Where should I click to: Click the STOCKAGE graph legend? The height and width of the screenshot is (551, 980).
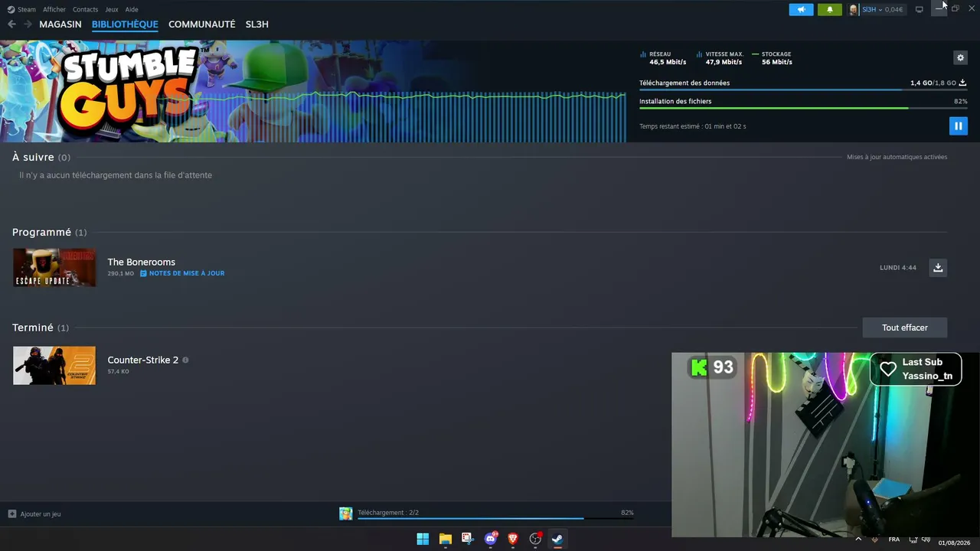(773, 58)
